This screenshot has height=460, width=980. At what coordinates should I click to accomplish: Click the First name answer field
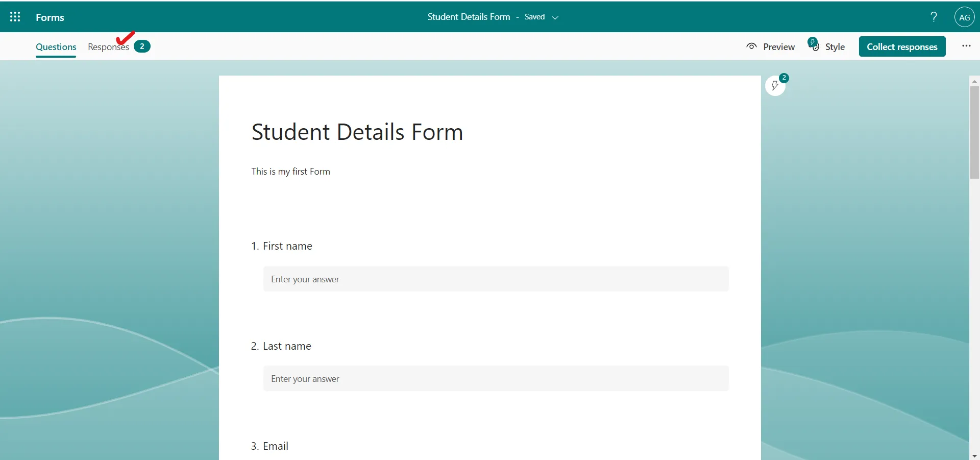tap(495, 279)
